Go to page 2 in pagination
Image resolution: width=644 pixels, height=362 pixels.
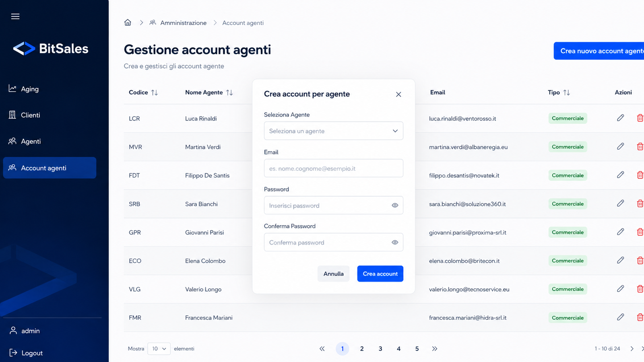tap(362, 349)
